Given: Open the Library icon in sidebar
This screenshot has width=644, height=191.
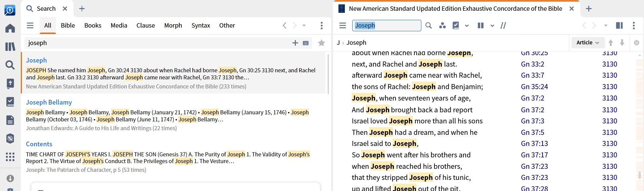Looking at the screenshot, I should click(10, 46).
